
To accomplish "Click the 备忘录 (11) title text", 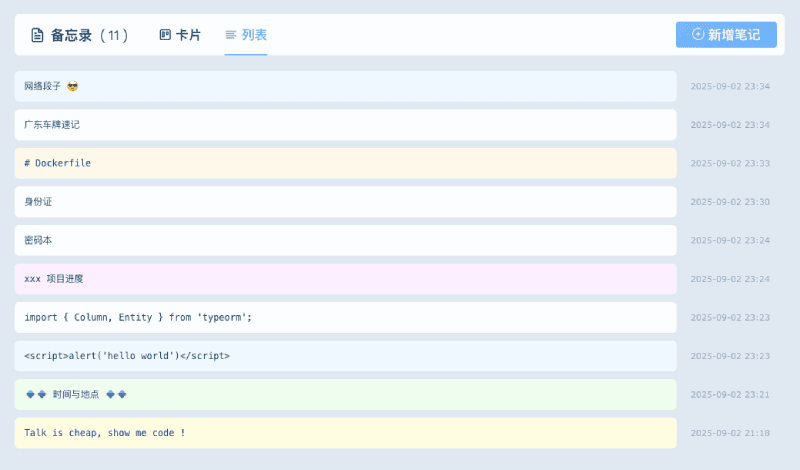I will pos(90,35).
